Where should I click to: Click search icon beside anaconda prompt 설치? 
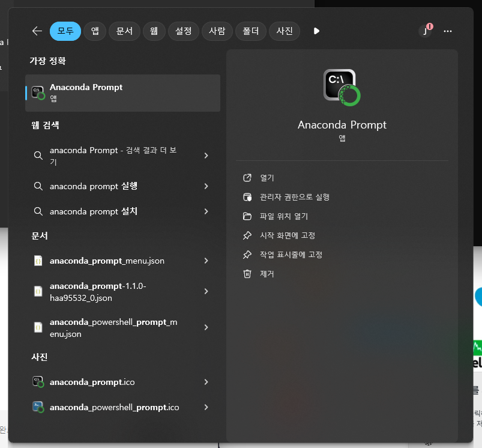click(x=38, y=211)
